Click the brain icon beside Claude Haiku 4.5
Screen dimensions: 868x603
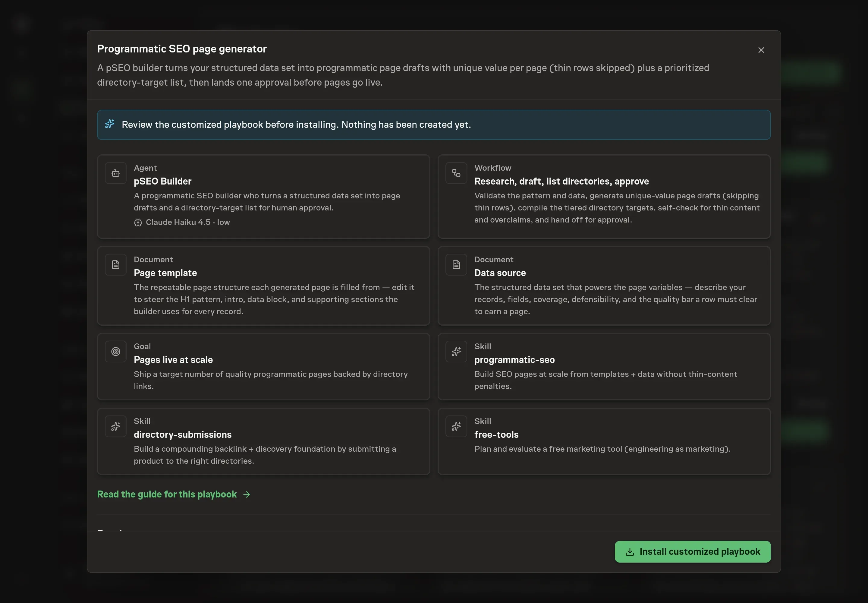pyautogui.click(x=138, y=223)
